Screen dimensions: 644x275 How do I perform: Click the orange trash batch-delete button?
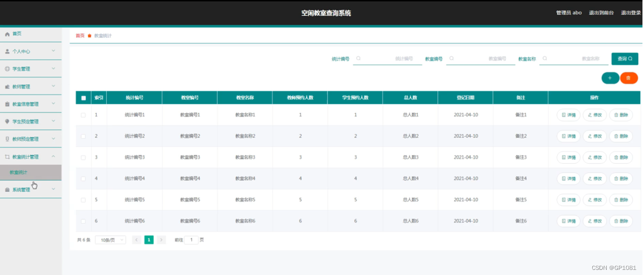[x=629, y=78]
